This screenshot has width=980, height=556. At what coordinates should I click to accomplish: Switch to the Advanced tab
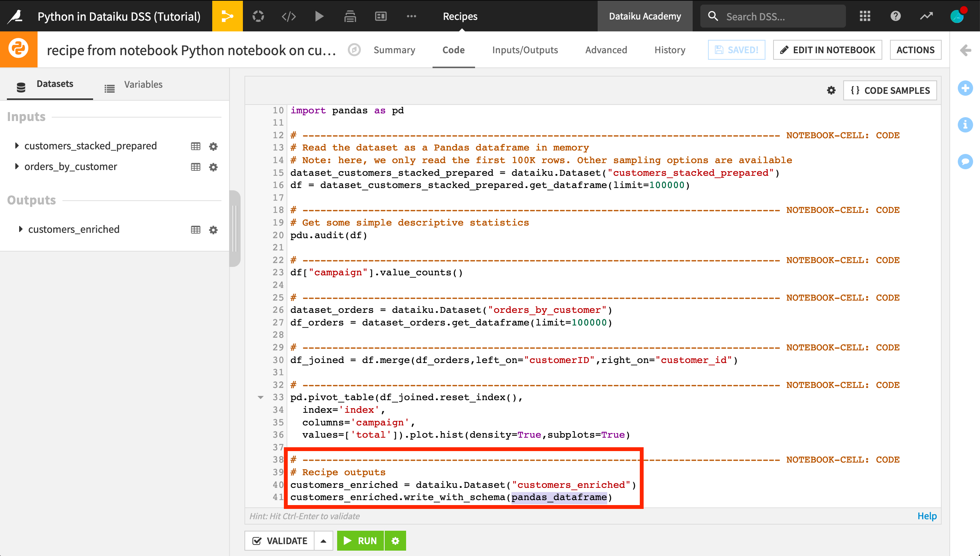click(606, 50)
